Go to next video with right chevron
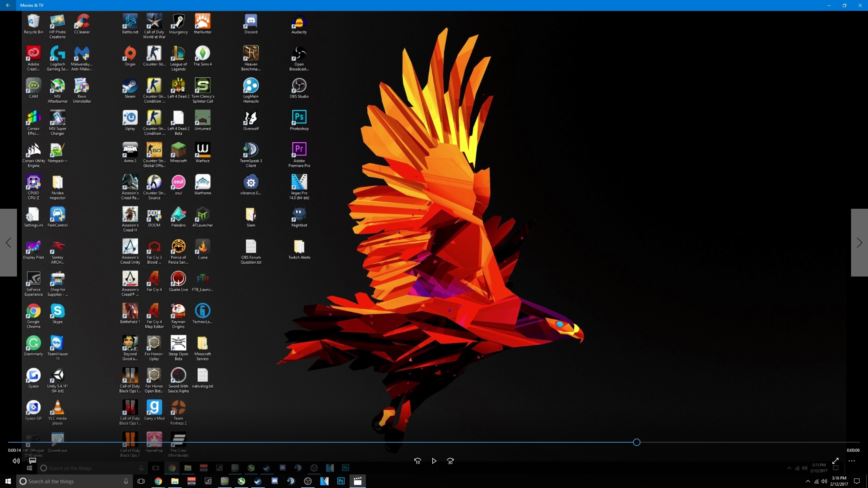 [859, 243]
